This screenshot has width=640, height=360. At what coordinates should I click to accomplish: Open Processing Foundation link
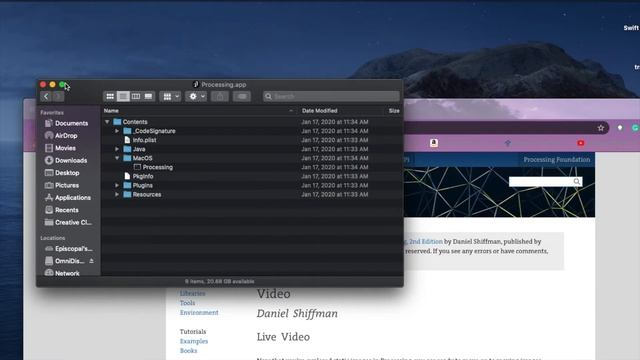pyautogui.click(x=557, y=160)
